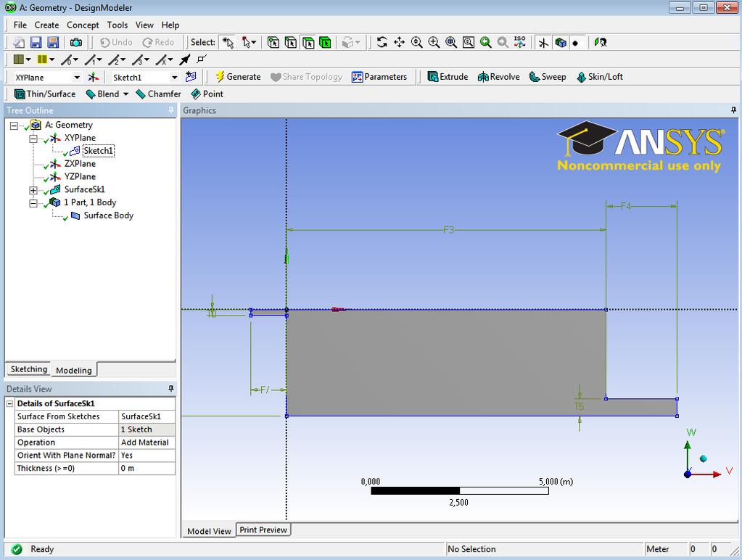742x560 pixels.
Task: Open the yellow edge coloring dropdown
Action: pyautogui.click(x=51, y=59)
